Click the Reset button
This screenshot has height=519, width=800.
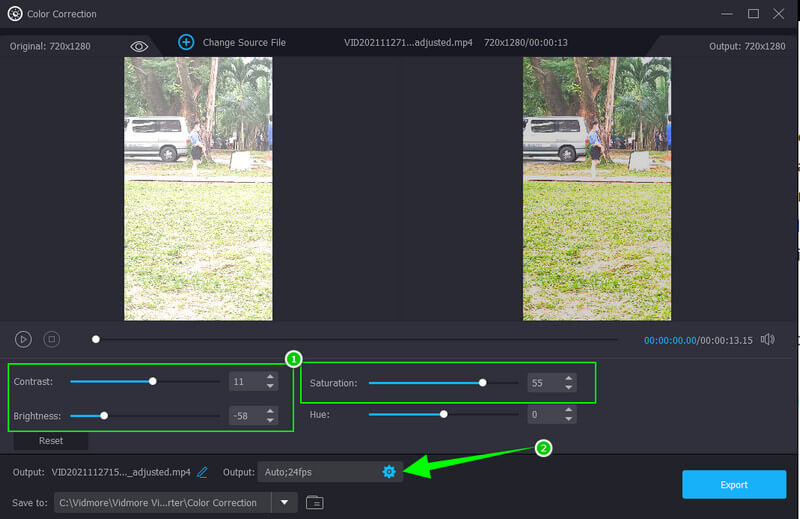(50, 440)
